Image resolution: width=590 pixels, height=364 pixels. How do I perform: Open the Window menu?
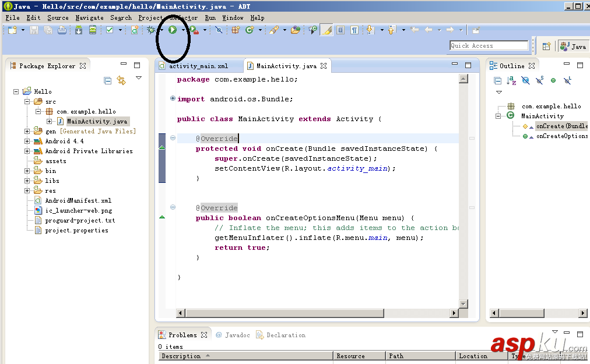[233, 17]
